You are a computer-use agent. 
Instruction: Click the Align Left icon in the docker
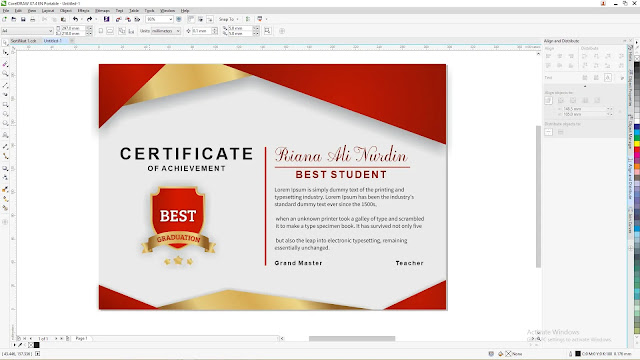[549, 56]
